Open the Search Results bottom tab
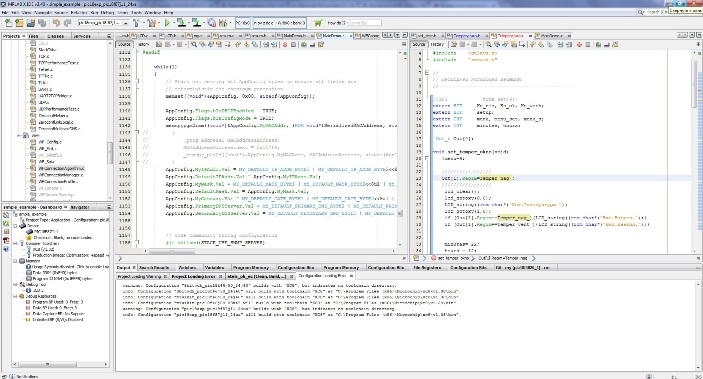The width and height of the screenshot is (703, 379). pos(154,267)
